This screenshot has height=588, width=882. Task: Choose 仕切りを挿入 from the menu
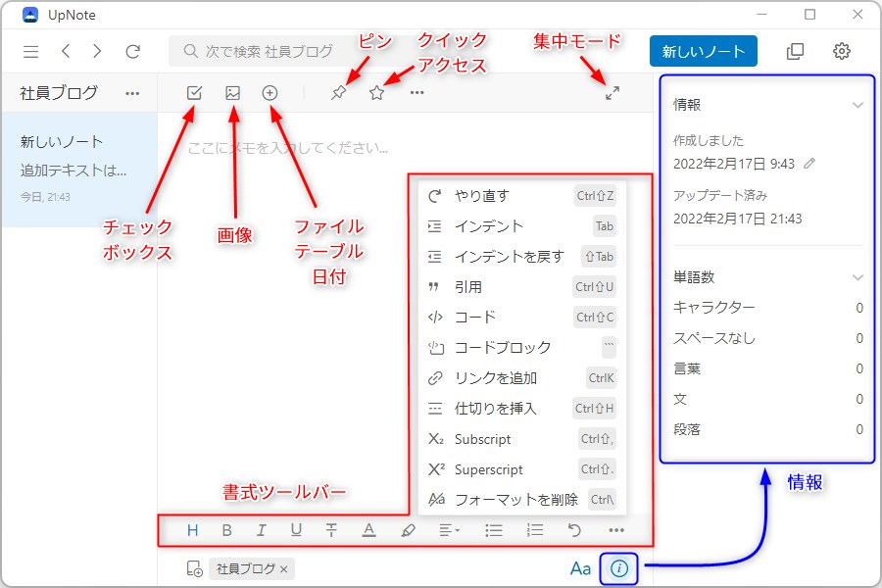pyautogui.click(x=521, y=409)
